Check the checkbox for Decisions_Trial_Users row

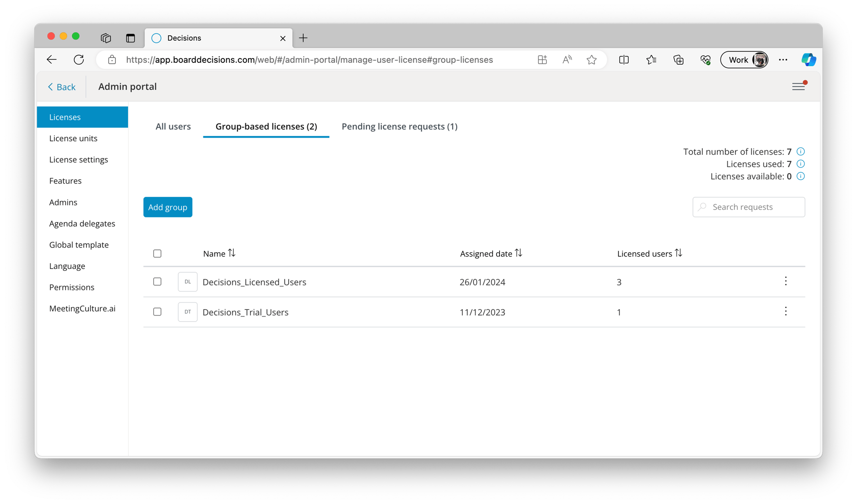point(157,312)
